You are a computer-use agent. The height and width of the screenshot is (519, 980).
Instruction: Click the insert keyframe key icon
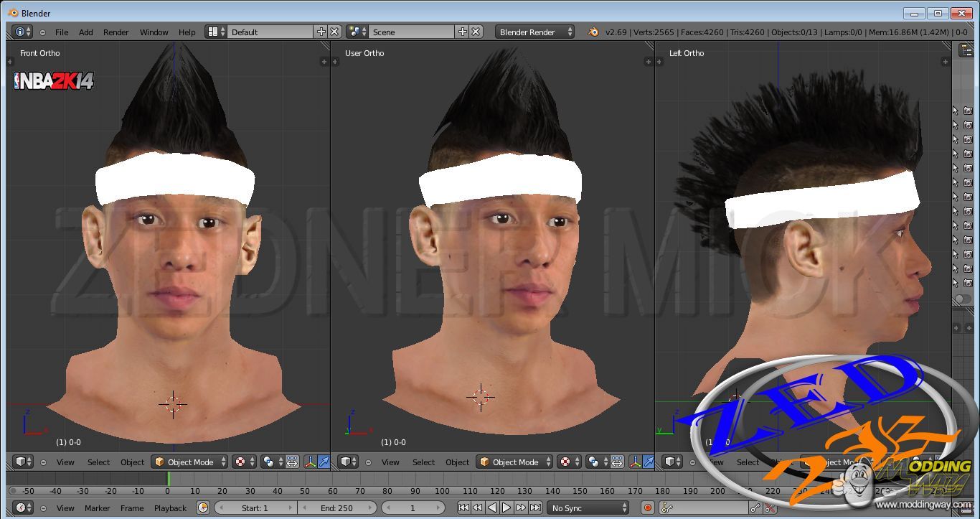[755, 508]
